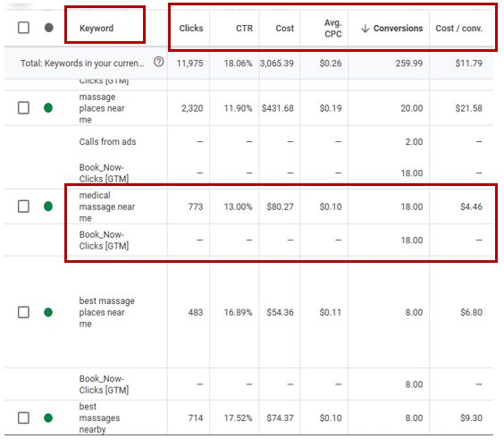Open status dot for 'massage places near me'
Viewport: 504px width, 447px height.
(x=48, y=108)
